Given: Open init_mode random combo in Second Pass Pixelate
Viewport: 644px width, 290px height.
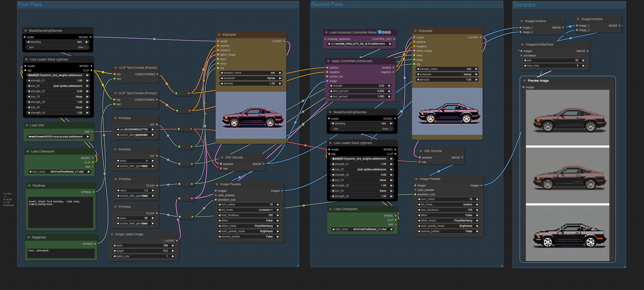Looking at the screenshot, I should pos(448,204).
